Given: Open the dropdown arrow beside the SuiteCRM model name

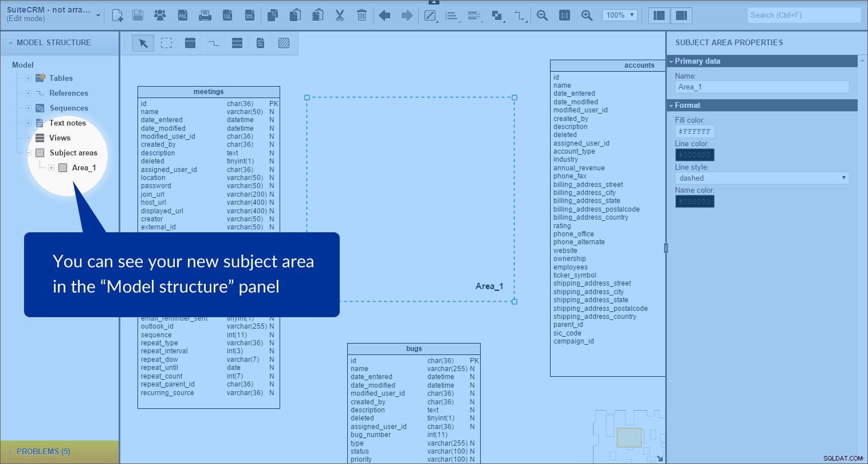Looking at the screenshot, I should (x=99, y=15).
